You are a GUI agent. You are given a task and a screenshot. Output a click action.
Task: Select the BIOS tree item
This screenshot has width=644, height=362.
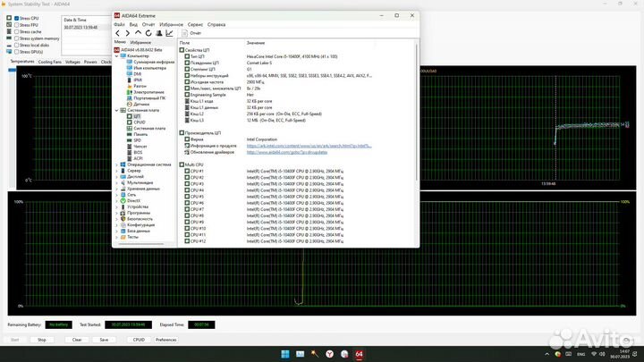[135, 152]
